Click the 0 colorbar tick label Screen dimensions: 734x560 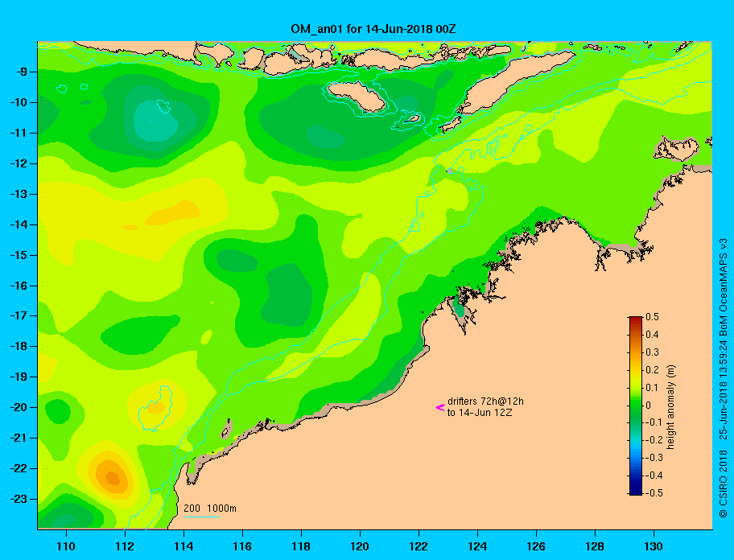[x=649, y=406]
